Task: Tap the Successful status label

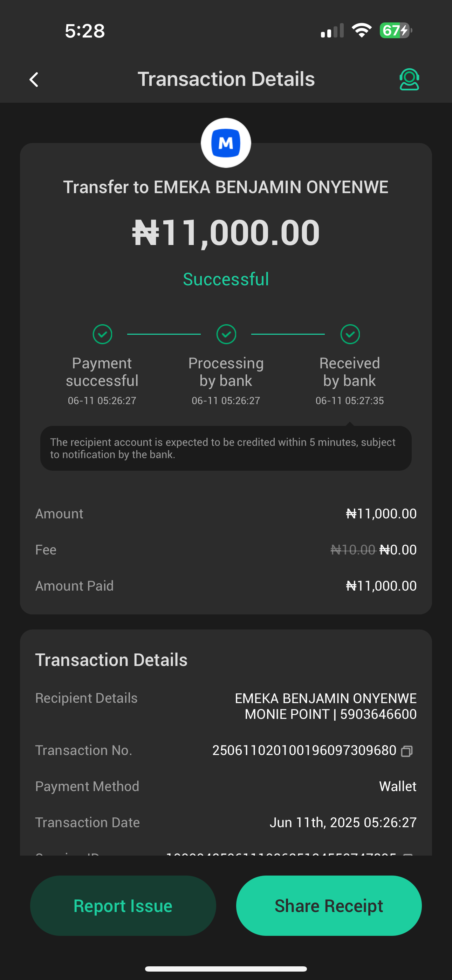Action: pos(226,279)
